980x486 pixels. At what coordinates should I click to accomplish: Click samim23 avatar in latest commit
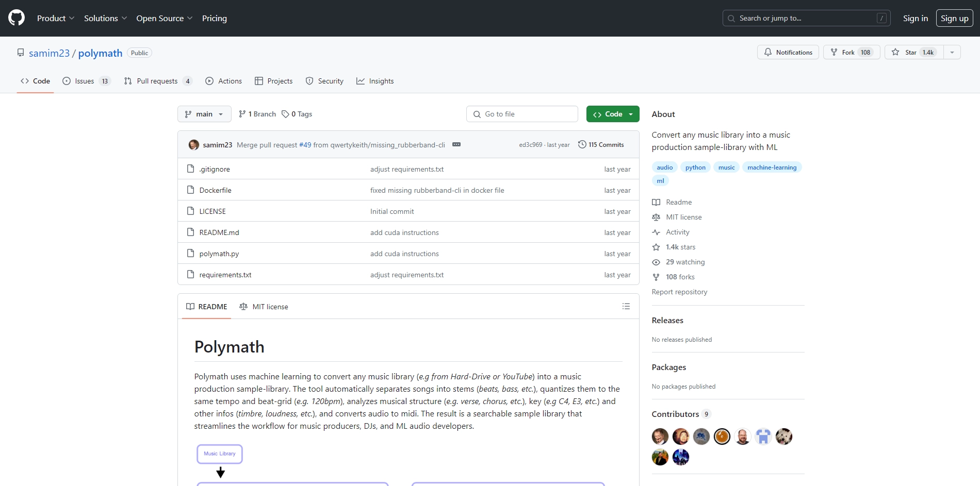tap(194, 145)
